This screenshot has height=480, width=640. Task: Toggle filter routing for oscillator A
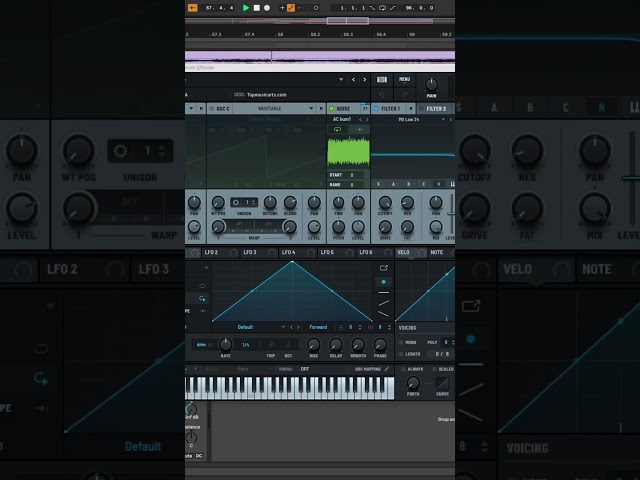(x=393, y=184)
